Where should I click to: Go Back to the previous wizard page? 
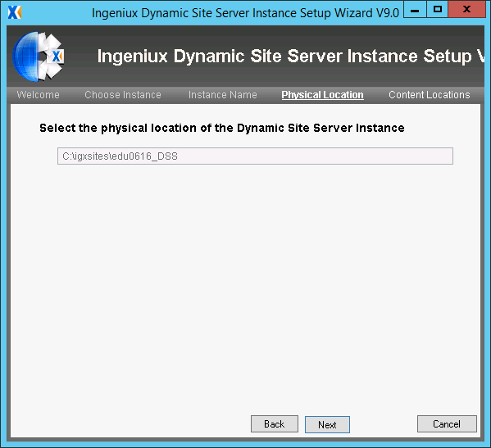(275, 424)
